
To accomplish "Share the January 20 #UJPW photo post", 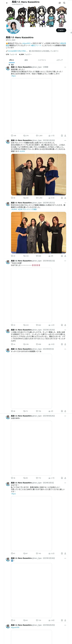I will click(65, 198).
